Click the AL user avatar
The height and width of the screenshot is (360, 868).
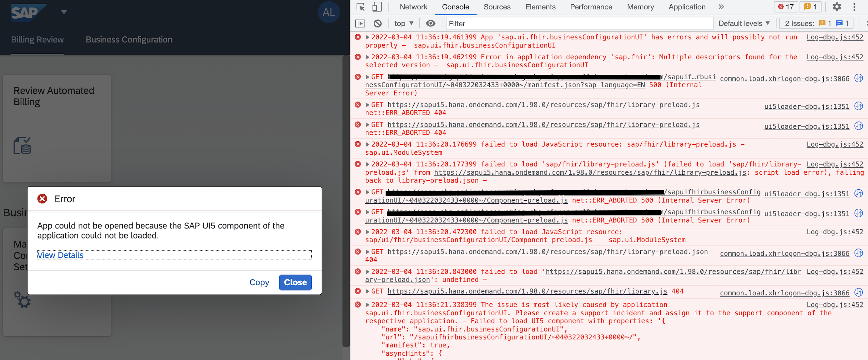[x=329, y=12]
